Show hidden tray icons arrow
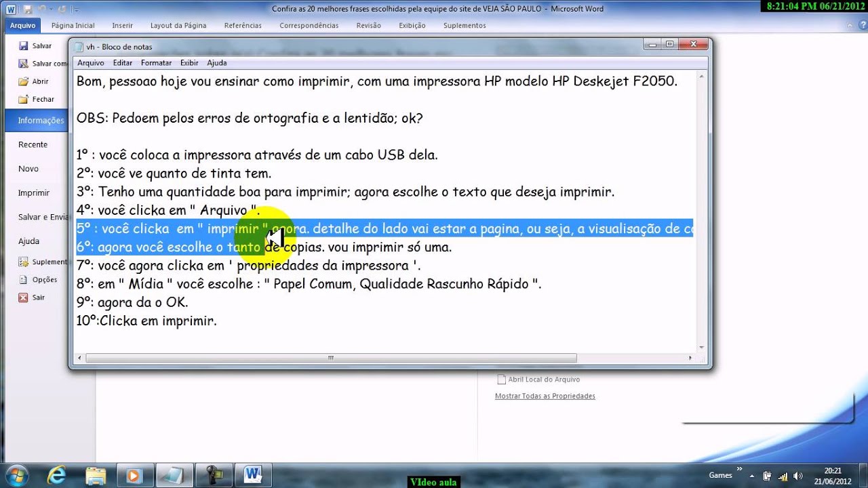Image resolution: width=868 pixels, height=488 pixels. (x=753, y=476)
